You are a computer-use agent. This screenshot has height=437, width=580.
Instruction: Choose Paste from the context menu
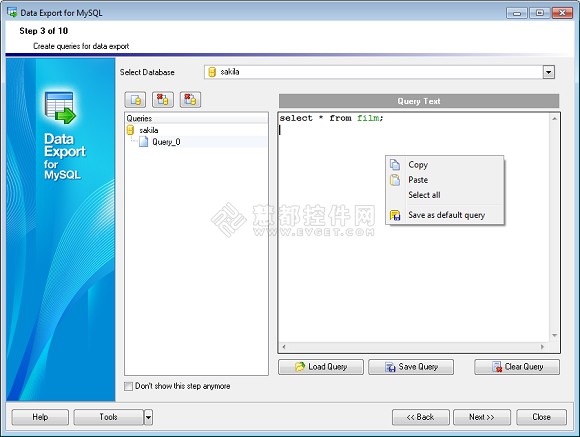(445, 180)
